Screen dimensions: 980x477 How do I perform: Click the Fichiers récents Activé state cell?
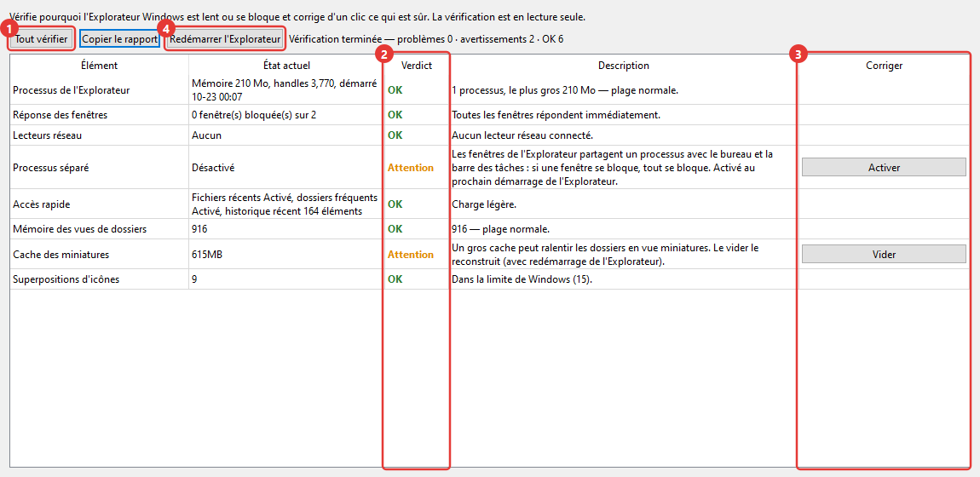pyautogui.click(x=285, y=204)
